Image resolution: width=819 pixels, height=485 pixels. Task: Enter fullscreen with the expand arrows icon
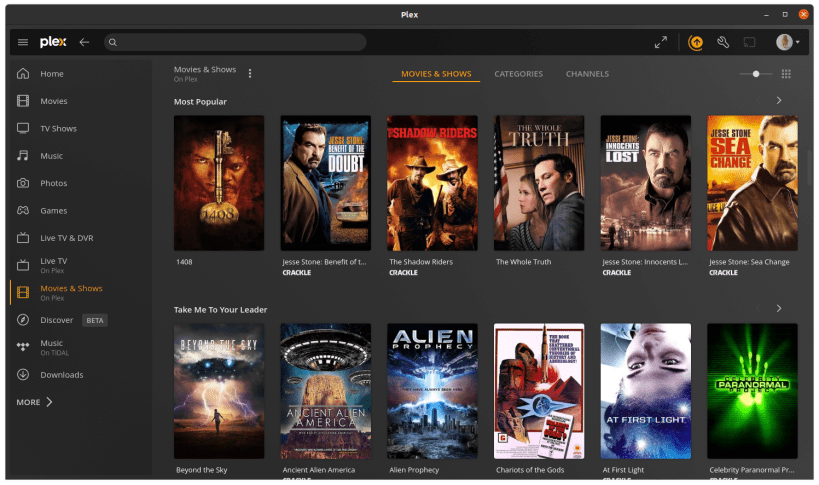point(661,42)
